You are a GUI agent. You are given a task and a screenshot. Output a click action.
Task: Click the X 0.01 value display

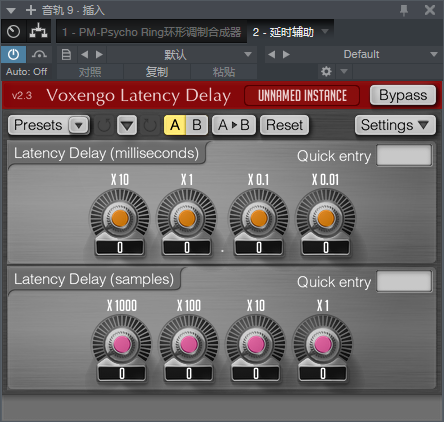pos(326,248)
